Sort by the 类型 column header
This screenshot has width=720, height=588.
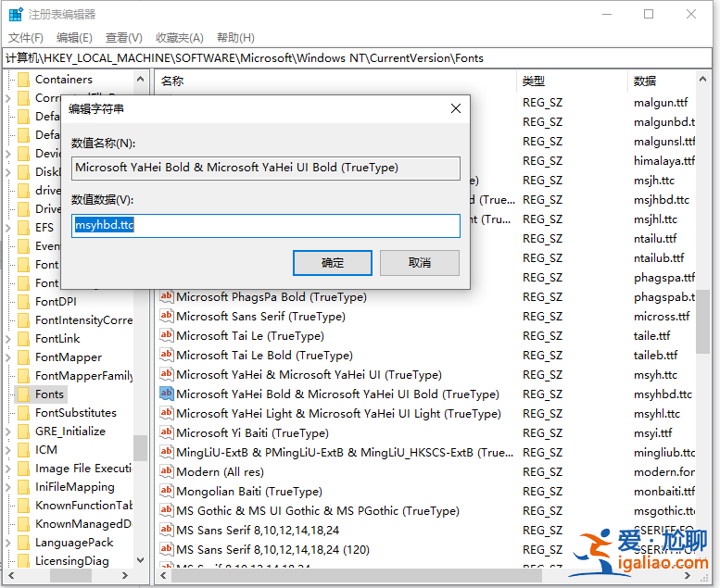tap(572, 81)
